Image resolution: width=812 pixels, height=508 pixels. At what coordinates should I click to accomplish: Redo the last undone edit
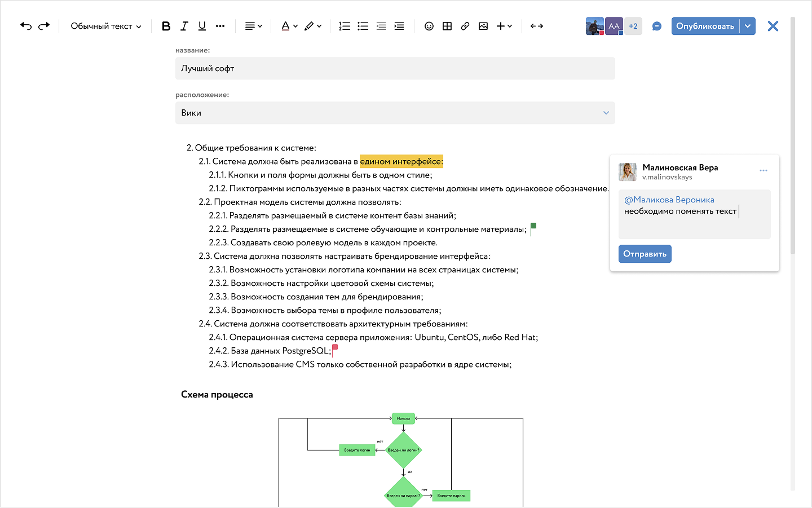(44, 26)
